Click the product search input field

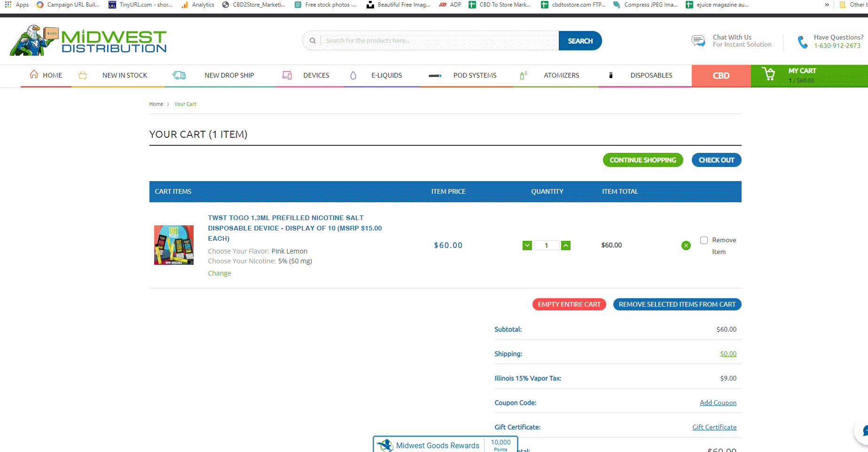click(439, 41)
